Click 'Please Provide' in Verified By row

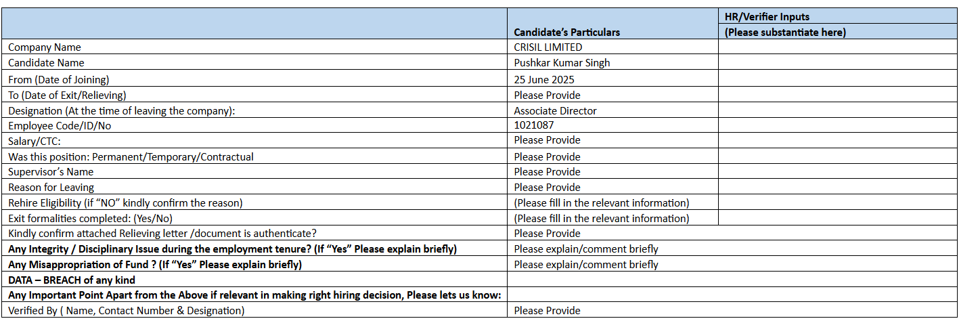(x=547, y=311)
